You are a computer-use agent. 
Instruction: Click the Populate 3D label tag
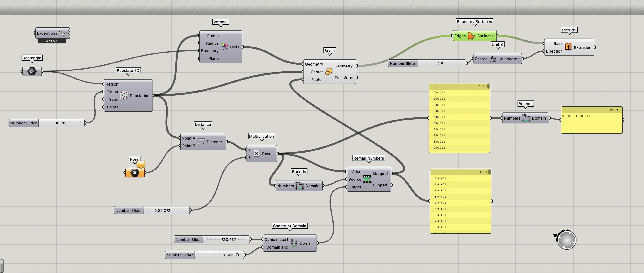click(x=128, y=70)
